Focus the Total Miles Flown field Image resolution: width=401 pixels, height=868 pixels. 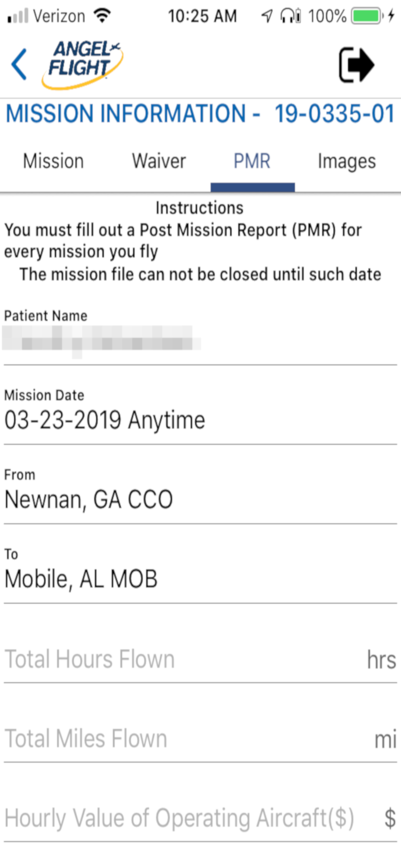coord(200,739)
